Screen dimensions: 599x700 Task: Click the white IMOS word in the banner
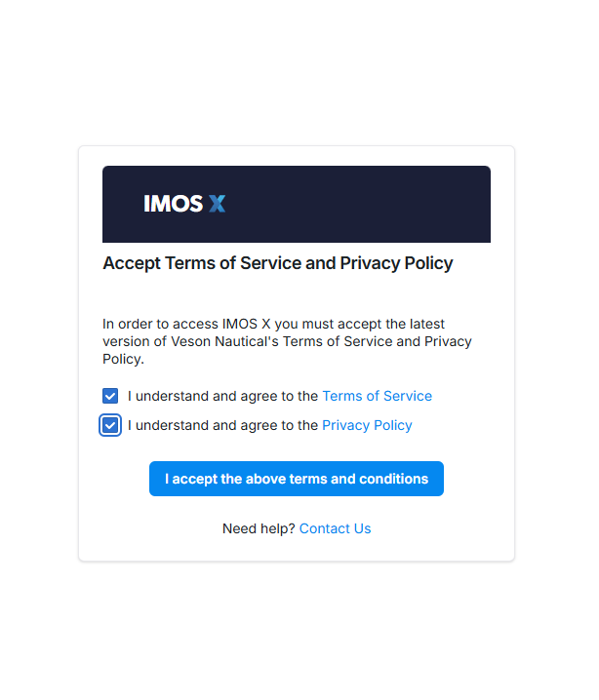tap(173, 204)
